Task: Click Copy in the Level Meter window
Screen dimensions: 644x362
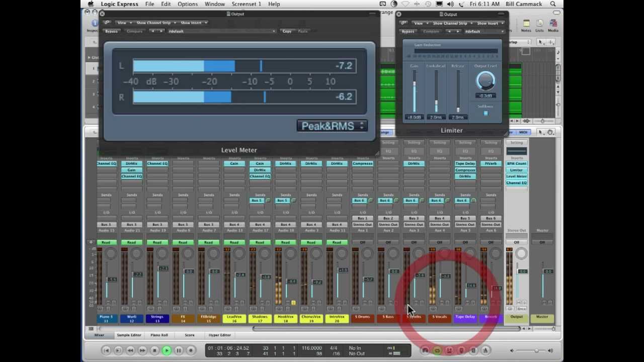Action: (x=287, y=31)
